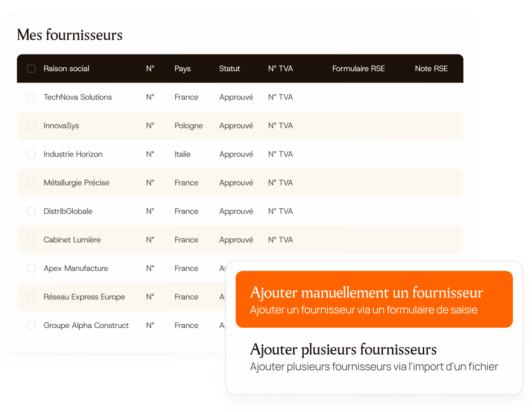Click the Note RSE column header
This screenshot has height=412, width=532.
coord(431,69)
